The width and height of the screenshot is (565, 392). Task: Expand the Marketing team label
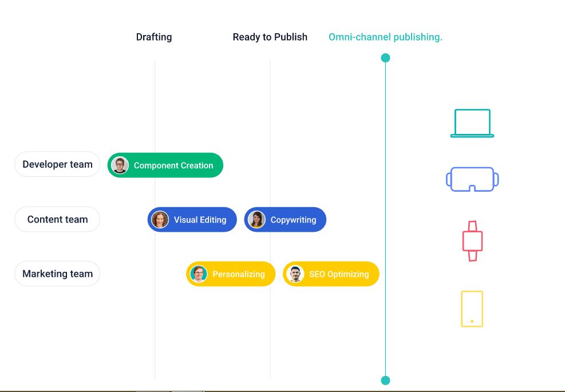click(57, 274)
